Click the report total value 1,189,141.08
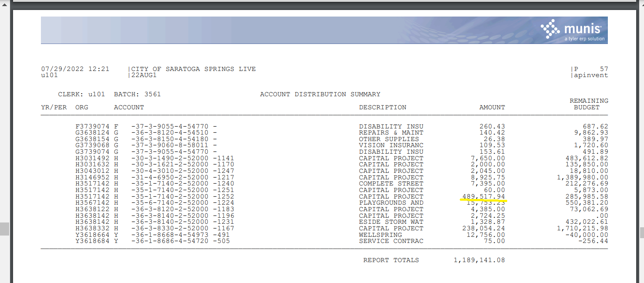Image resolution: width=644 pixels, height=283 pixels. click(479, 260)
